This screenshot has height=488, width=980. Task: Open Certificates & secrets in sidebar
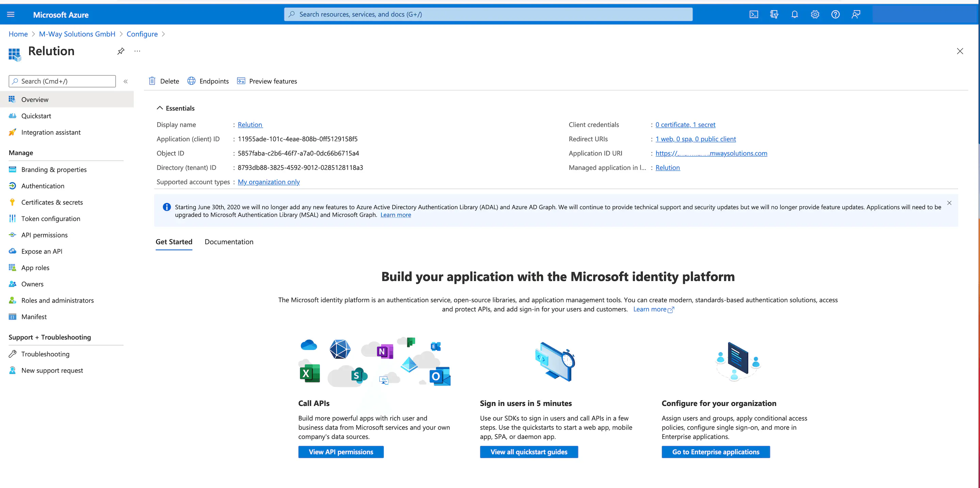pyautogui.click(x=52, y=202)
